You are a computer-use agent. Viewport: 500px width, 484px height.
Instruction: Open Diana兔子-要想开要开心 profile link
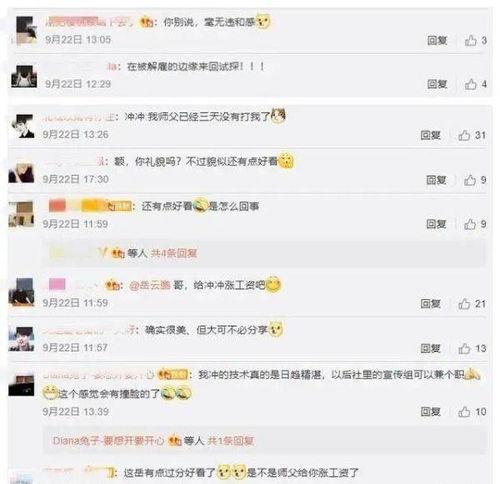pos(108,441)
